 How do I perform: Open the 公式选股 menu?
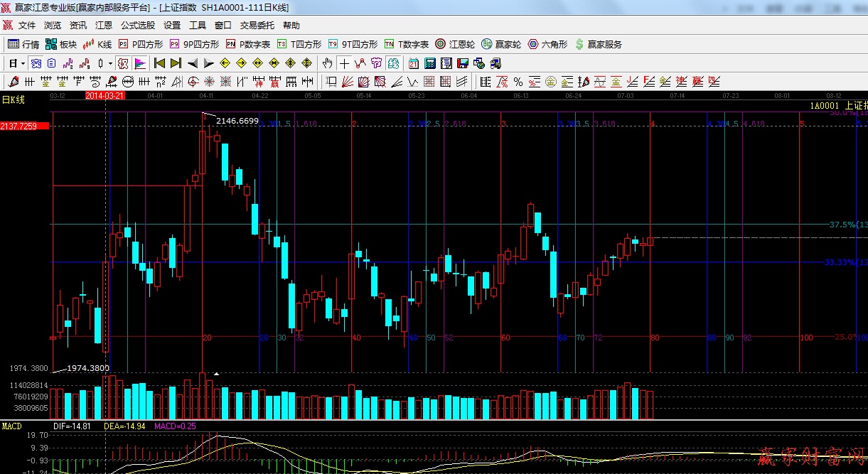137,25
